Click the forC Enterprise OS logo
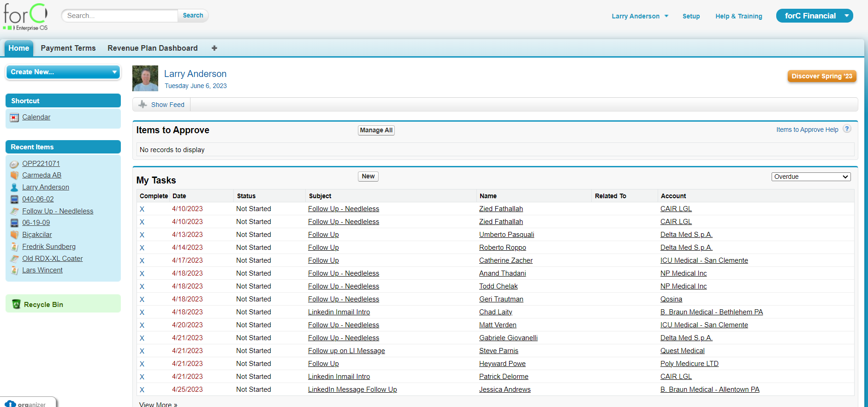Screen dimensions: 868x407 (25, 17)
